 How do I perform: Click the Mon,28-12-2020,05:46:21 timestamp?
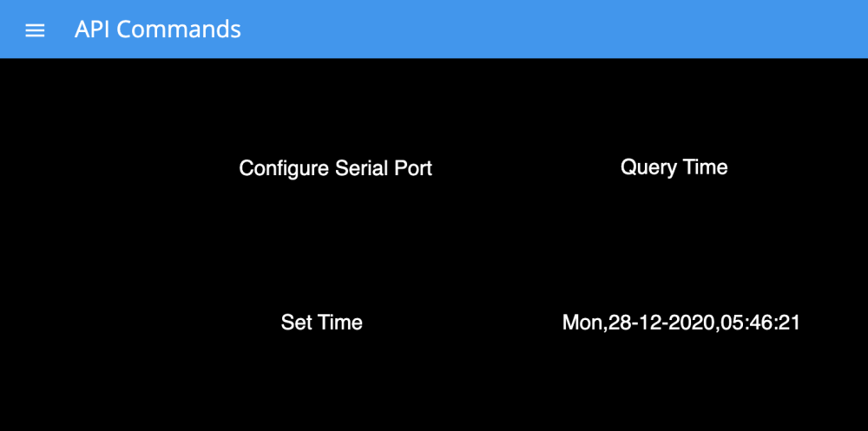[x=681, y=323]
